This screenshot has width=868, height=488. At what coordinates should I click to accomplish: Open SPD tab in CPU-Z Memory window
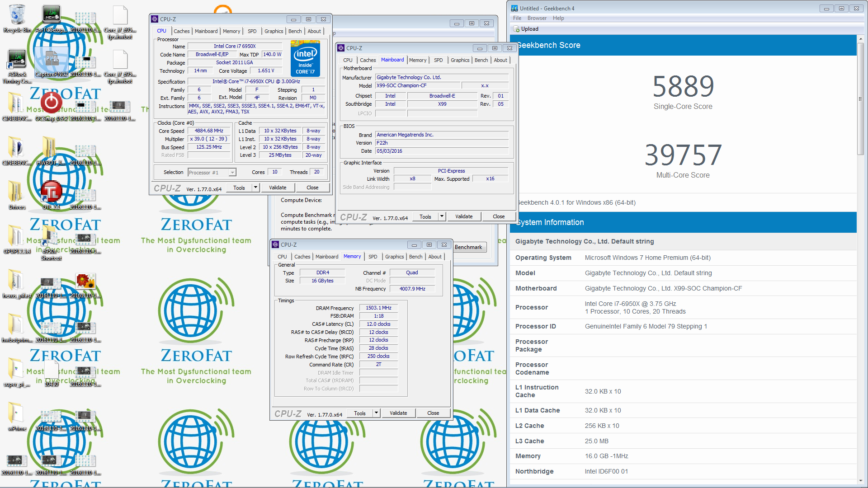pyautogui.click(x=373, y=257)
